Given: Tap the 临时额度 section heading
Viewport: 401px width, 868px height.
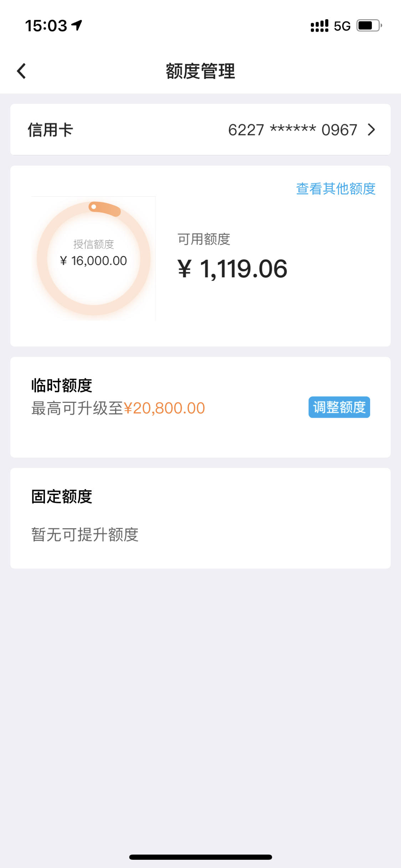Looking at the screenshot, I should pyautogui.click(x=62, y=386).
